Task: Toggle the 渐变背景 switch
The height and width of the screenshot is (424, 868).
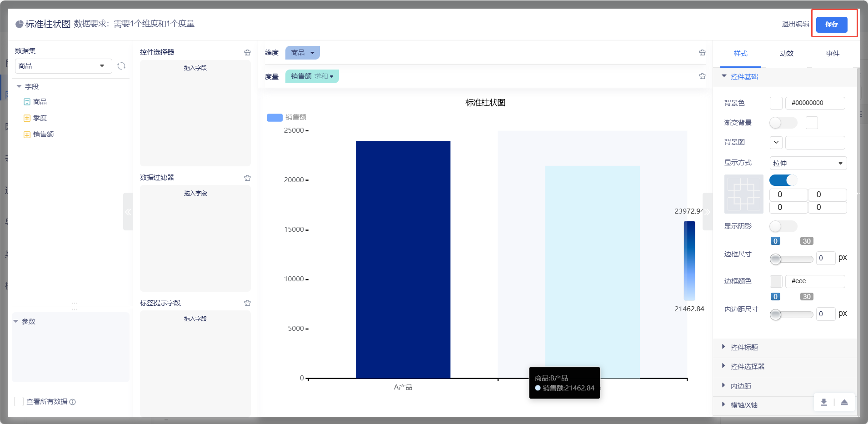Action: 783,123
